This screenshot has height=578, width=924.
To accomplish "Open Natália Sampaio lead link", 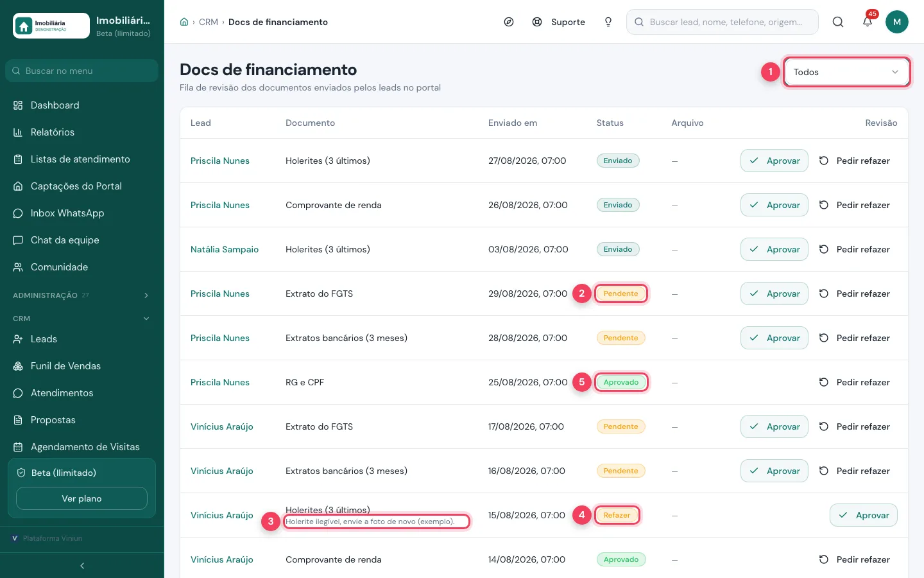I will [225, 249].
